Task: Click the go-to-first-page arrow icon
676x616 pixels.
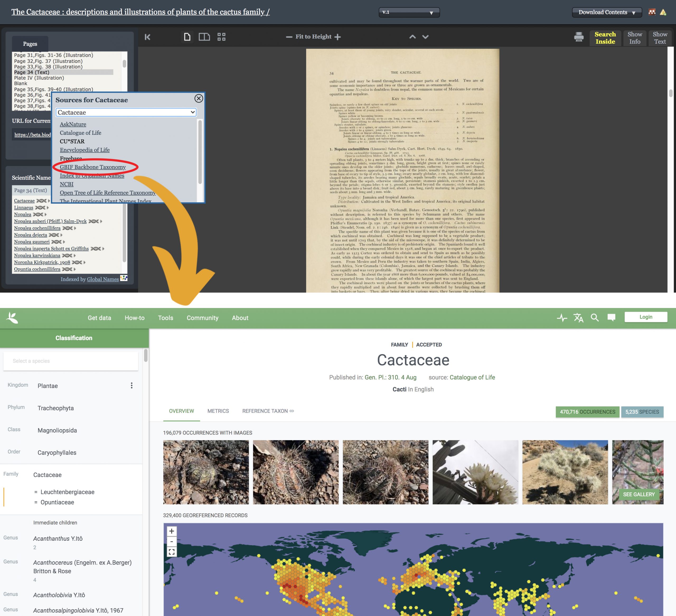Action: (148, 37)
